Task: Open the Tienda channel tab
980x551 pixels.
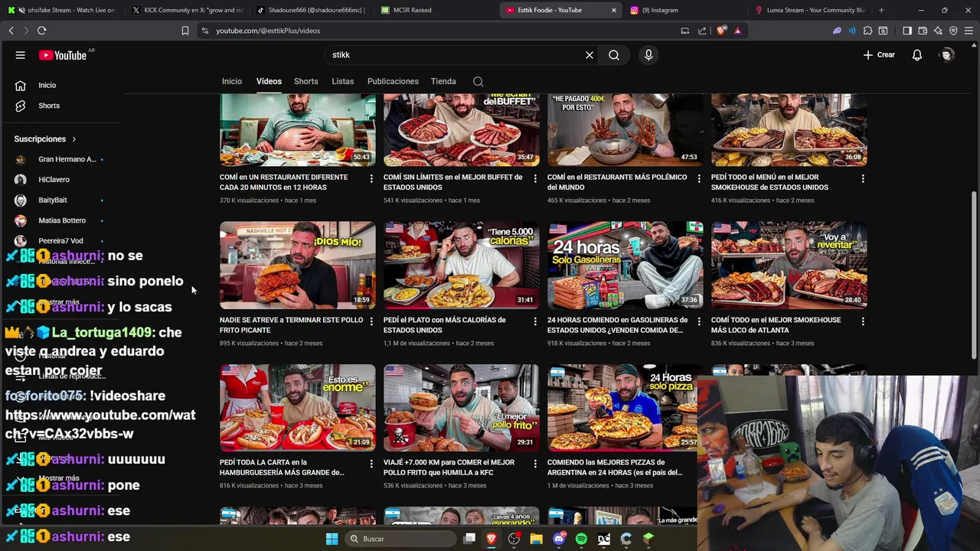Action: pos(443,81)
